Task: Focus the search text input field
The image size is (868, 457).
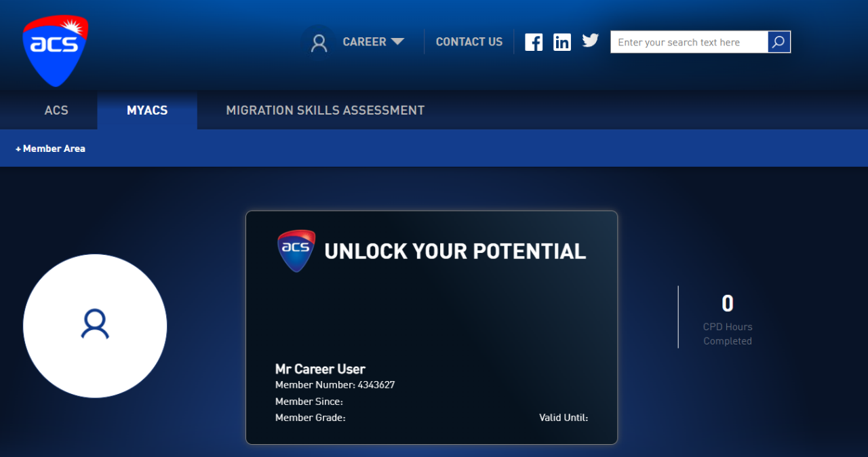Action: click(688, 42)
